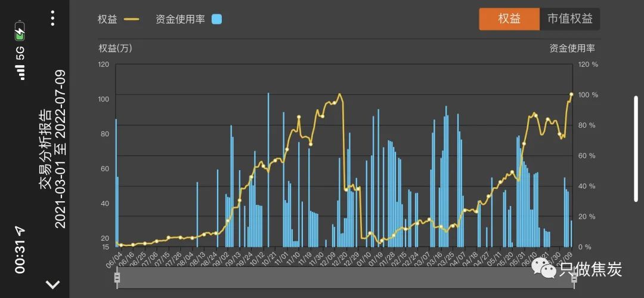Toggle the yellow 权益 line legend
Image resolution: width=644 pixels, height=298 pixels.
pos(118,19)
